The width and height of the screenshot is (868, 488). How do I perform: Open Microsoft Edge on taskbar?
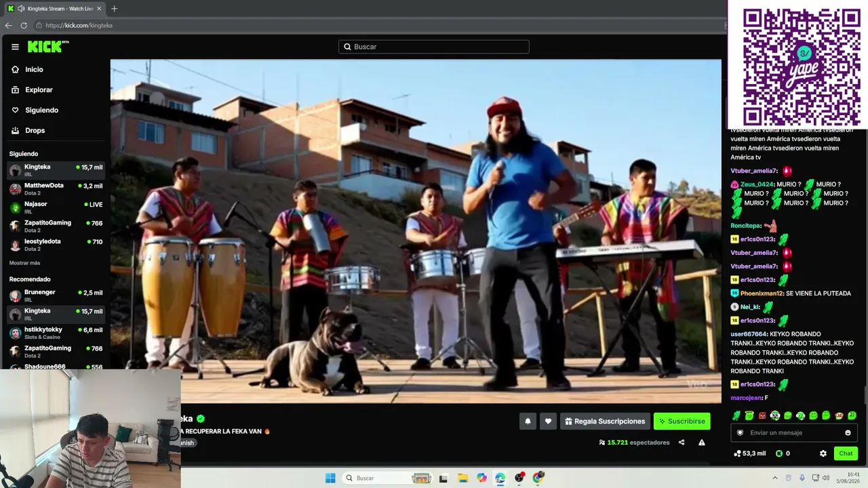tap(500, 478)
